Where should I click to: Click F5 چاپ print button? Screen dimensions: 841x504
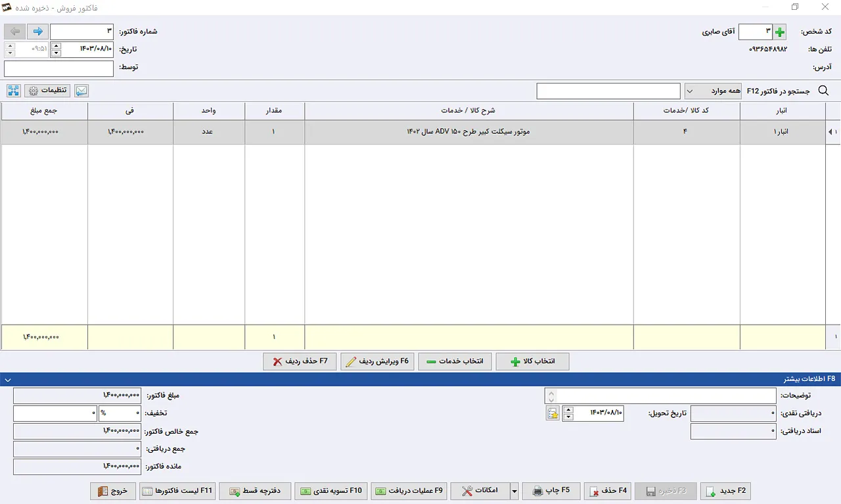pos(551,491)
